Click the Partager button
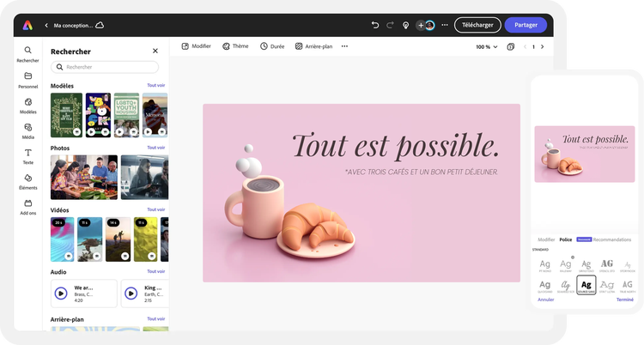 tap(526, 25)
